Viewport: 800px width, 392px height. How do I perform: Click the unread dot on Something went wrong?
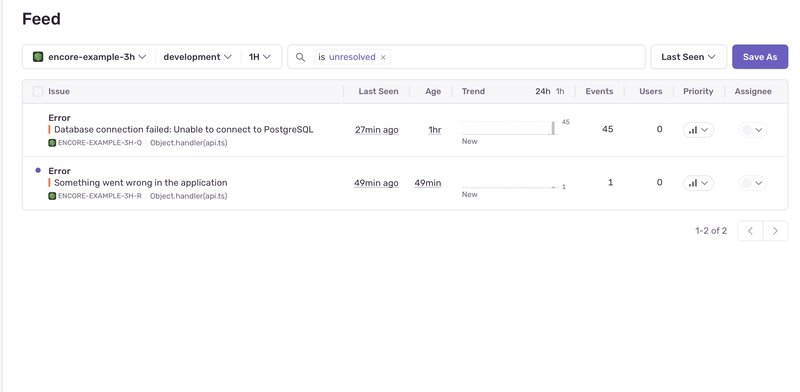point(38,170)
